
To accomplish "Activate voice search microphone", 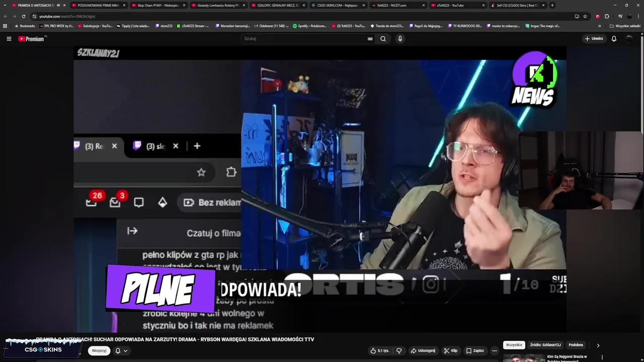I will [x=400, y=39].
